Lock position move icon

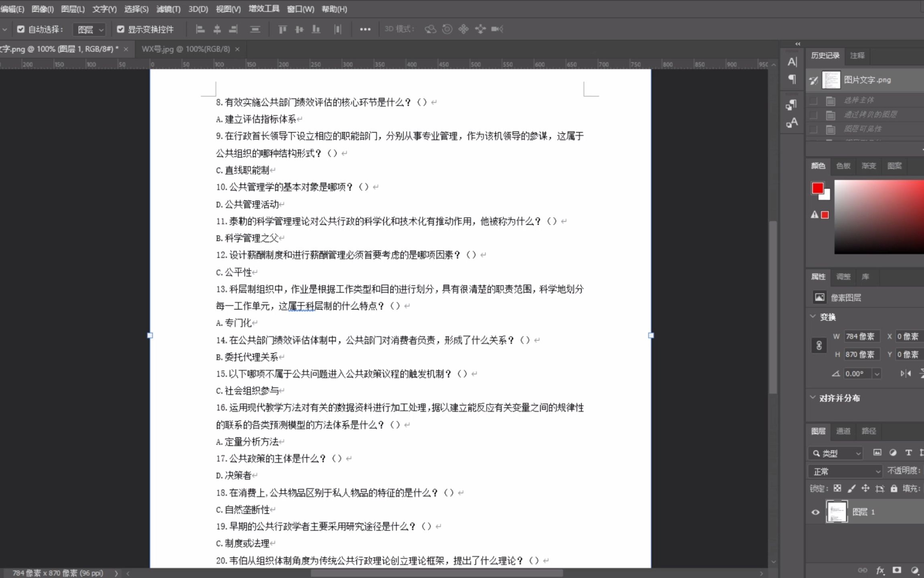click(865, 488)
